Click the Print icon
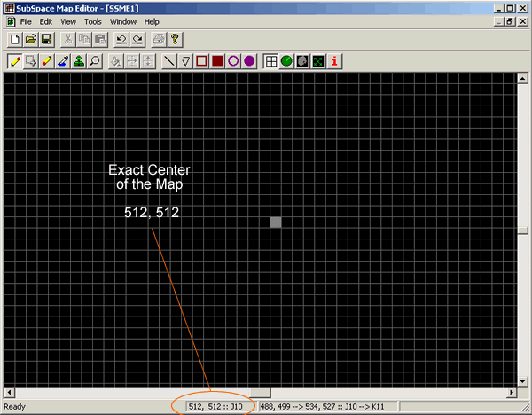Viewport: 532px width, 415px height. [x=159, y=40]
